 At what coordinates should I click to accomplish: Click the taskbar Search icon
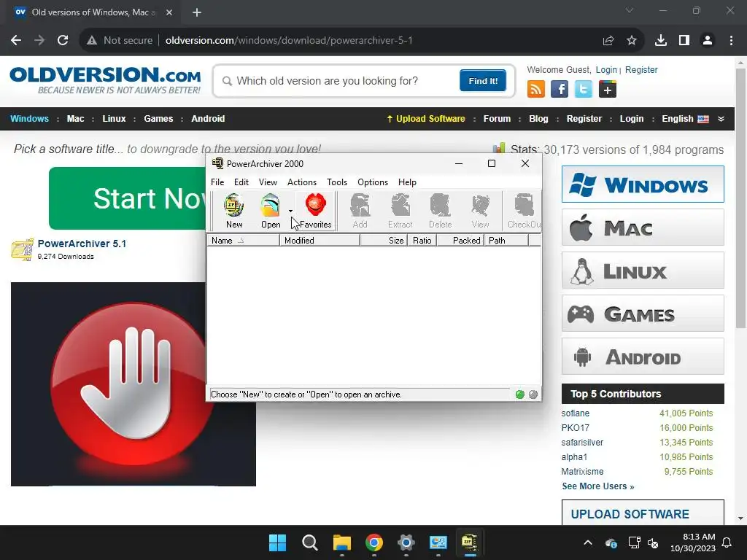309,542
